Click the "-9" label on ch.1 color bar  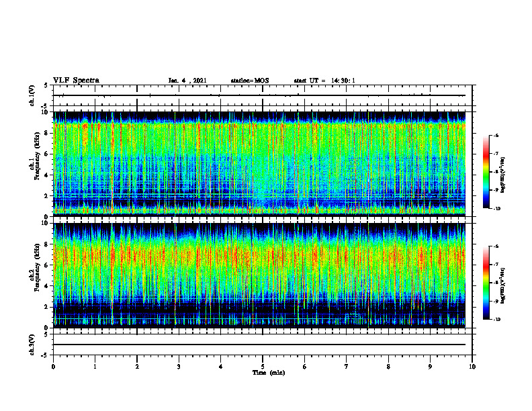pos(496,190)
